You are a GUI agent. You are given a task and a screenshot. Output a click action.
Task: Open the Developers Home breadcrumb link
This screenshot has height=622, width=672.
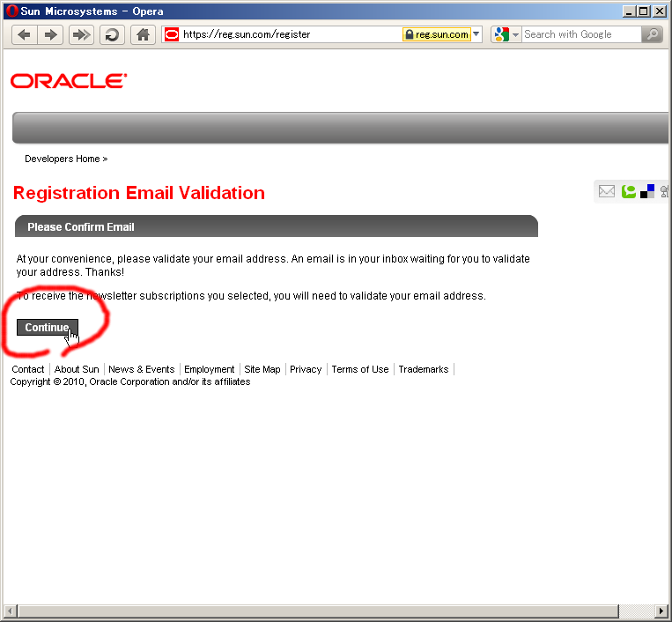pyautogui.click(x=63, y=159)
